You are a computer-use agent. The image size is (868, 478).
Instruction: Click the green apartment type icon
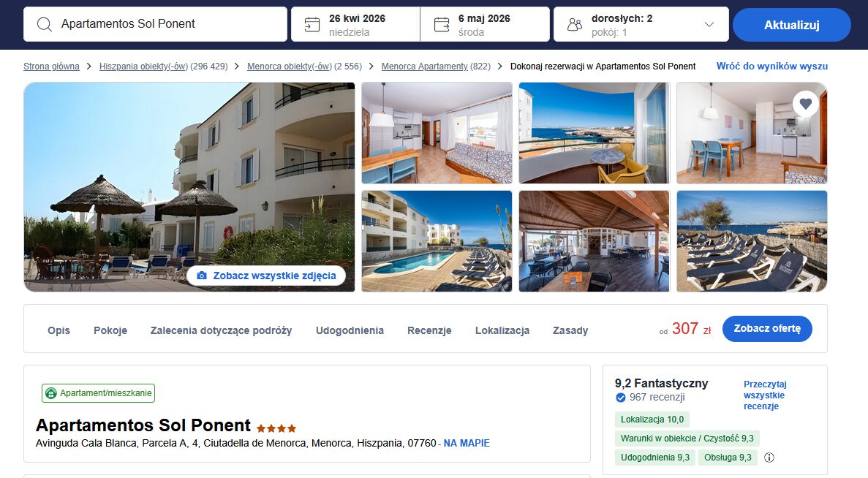point(51,393)
